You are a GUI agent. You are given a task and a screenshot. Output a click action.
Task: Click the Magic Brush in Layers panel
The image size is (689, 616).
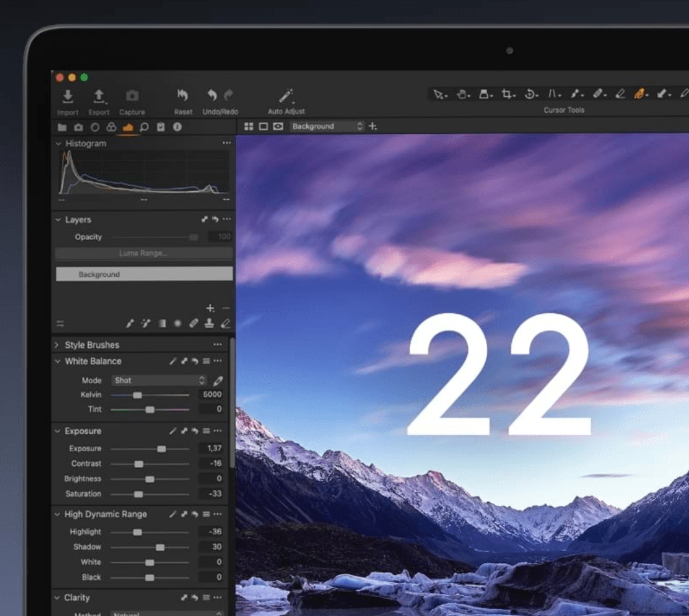click(145, 324)
